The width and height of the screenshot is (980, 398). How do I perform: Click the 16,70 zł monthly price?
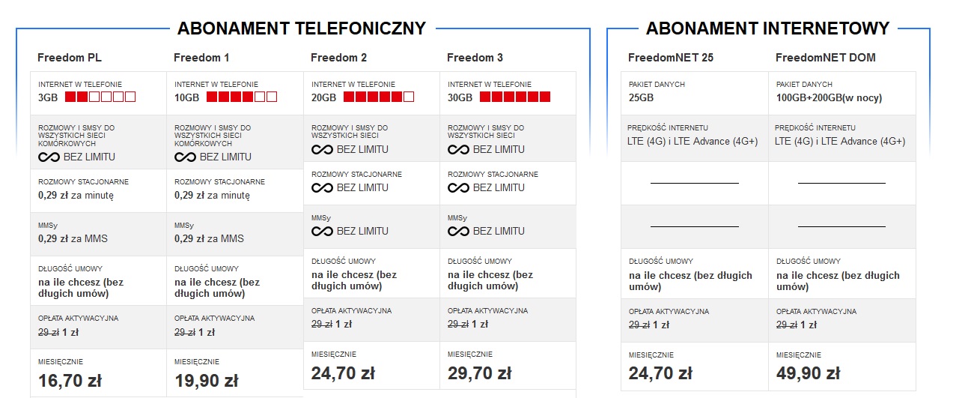click(x=70, y=382)
